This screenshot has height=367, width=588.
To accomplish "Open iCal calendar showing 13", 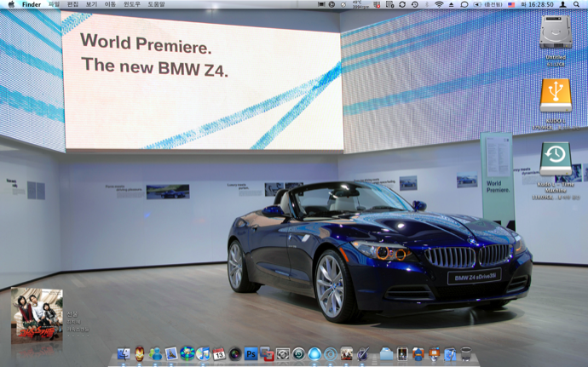I will click(219, 354).
